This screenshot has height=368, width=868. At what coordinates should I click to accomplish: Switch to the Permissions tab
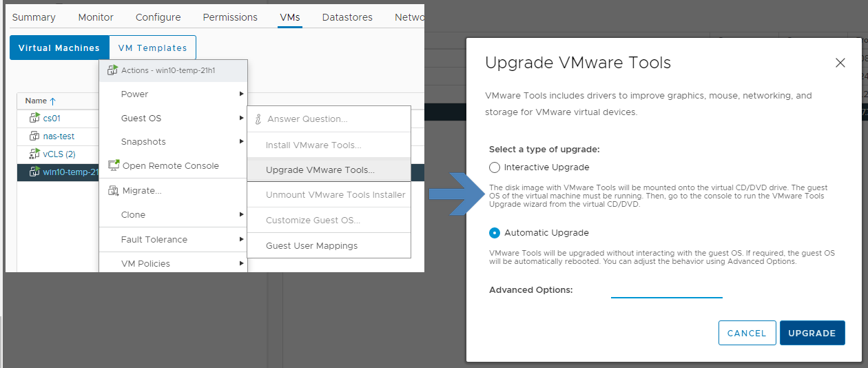pyautogui.click(x=230, y=17)
